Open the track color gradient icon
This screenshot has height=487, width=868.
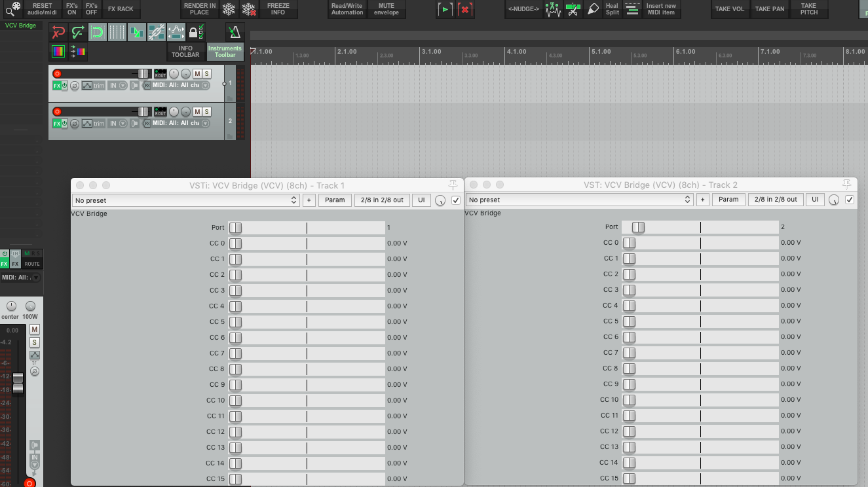pos(58,50)
